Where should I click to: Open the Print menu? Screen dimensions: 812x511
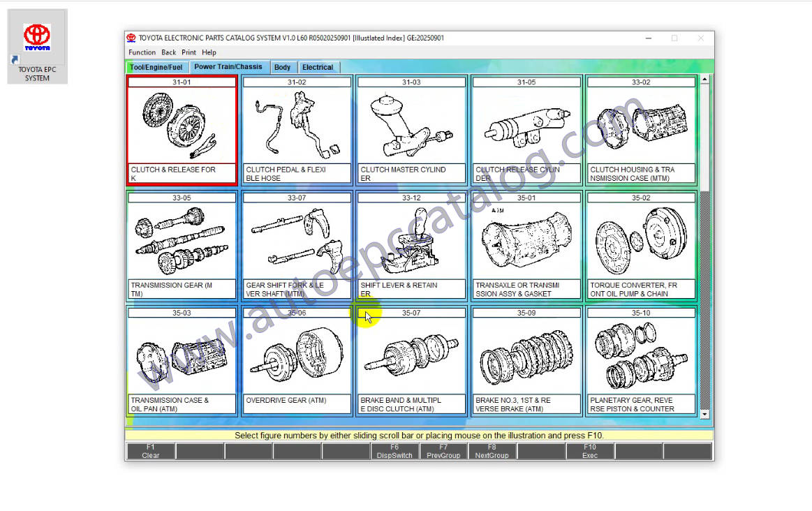coord(189,52)
